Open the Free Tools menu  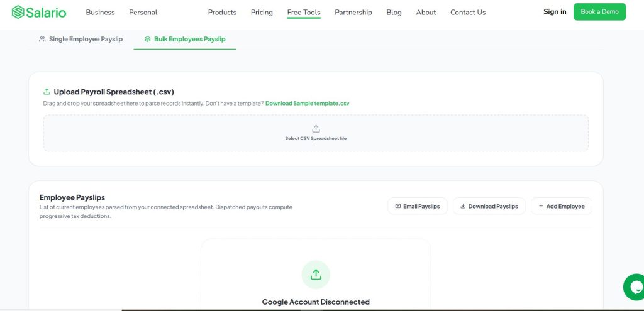[x=304, y=13]
